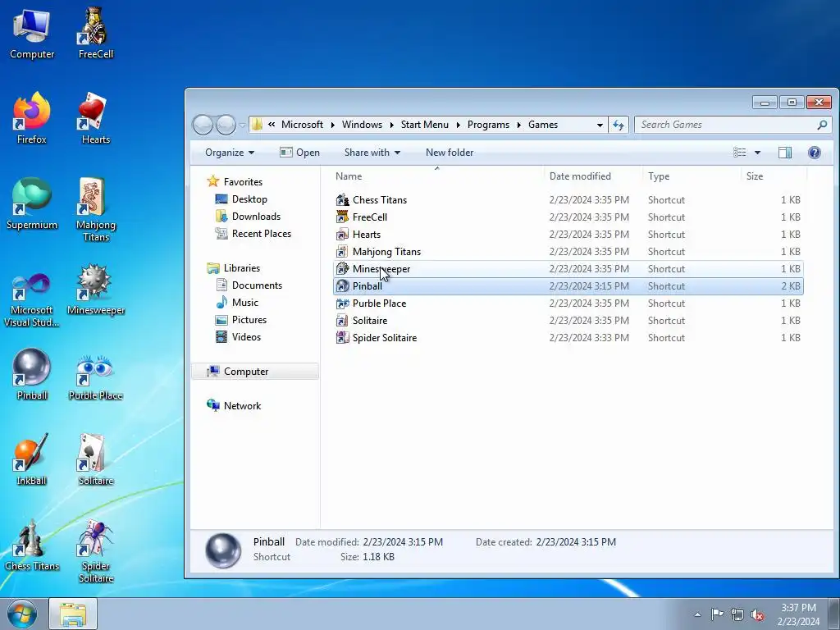Open the Videos library
840x630 pixels.
point(238,337)
